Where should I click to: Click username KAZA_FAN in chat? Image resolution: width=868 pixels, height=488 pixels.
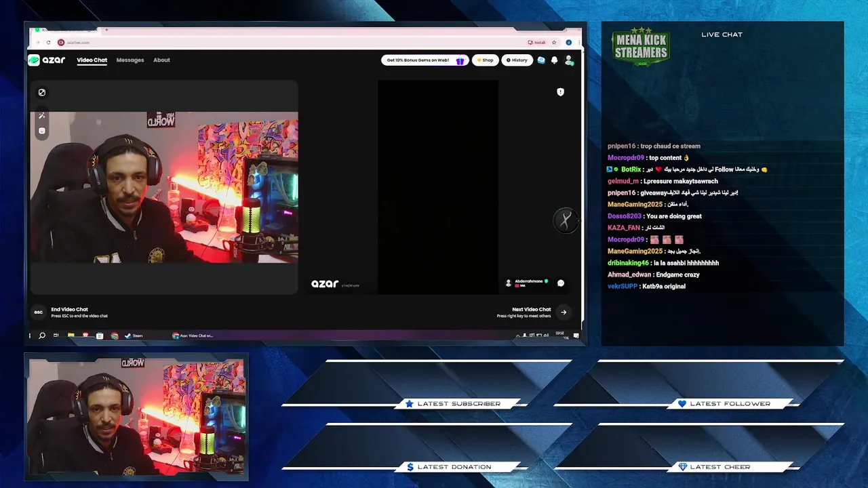624,228
